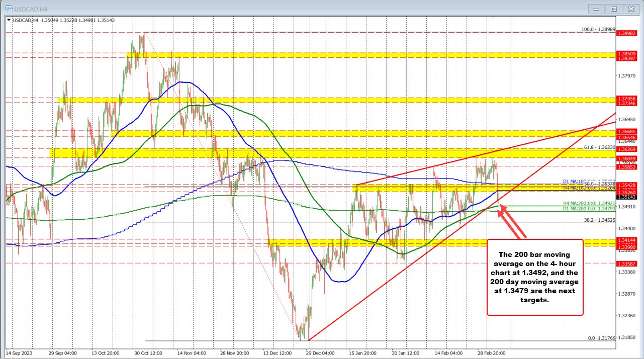Image resolution: width=644 pixels, height=359 pixels.
Task: Click the D1 MA:200 1.34793 label
Action: coord(589,209)
